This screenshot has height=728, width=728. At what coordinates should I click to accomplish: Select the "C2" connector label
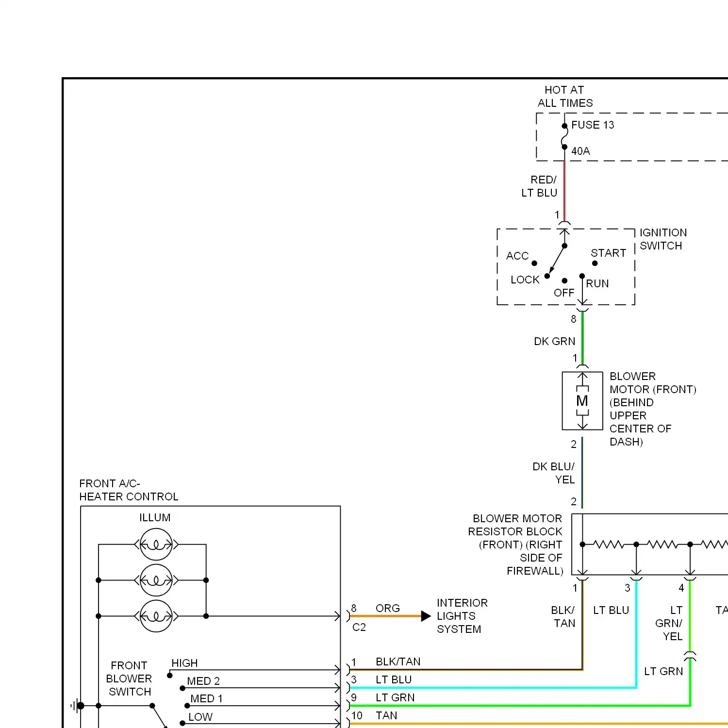point(359,627)
